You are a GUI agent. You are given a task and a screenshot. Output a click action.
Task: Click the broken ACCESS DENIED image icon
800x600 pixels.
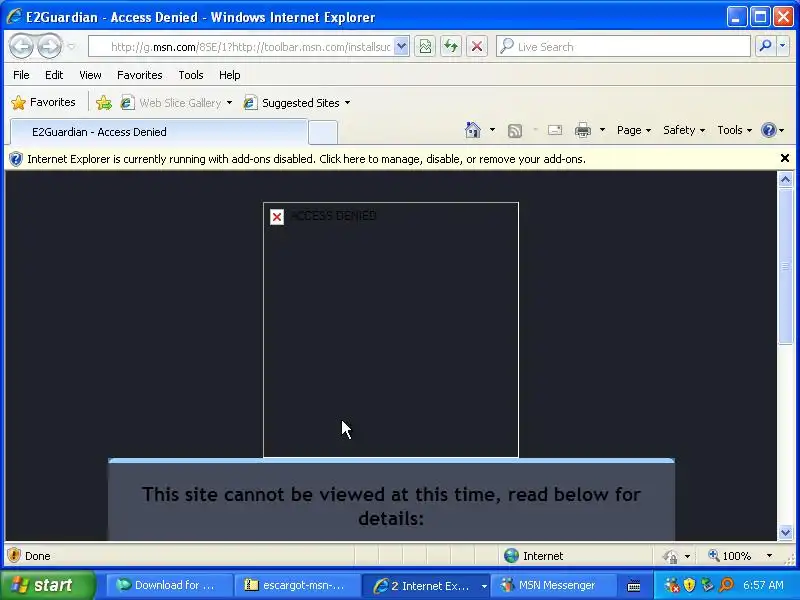point(277,217)
